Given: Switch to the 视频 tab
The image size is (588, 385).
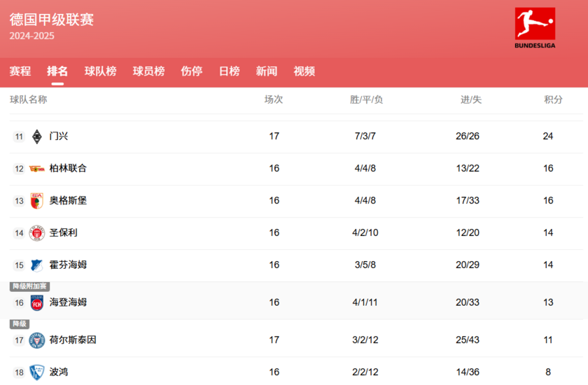Looking at the screenshot, I should pos(304,71).
